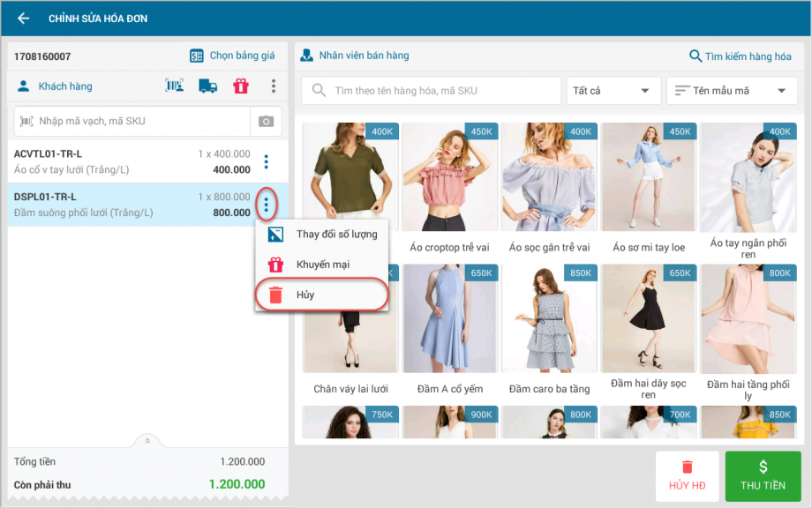The height and width of the screenshot is (508, 812).
Task: Open invoice more options menu
Action: pyautogui.click(x=274, y=86)
